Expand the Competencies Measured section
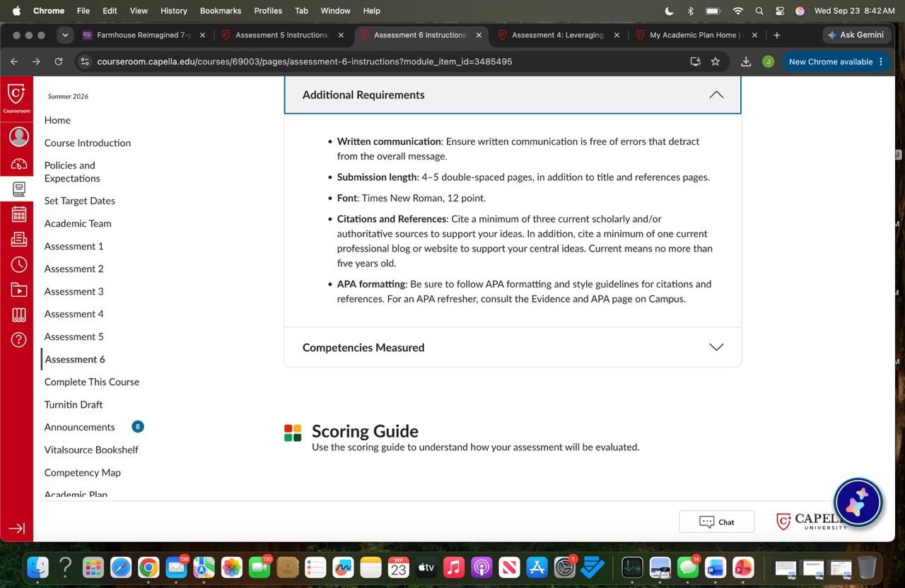This screenshot has height=588, width=905. pyautogui.click(x=513, y=347)
